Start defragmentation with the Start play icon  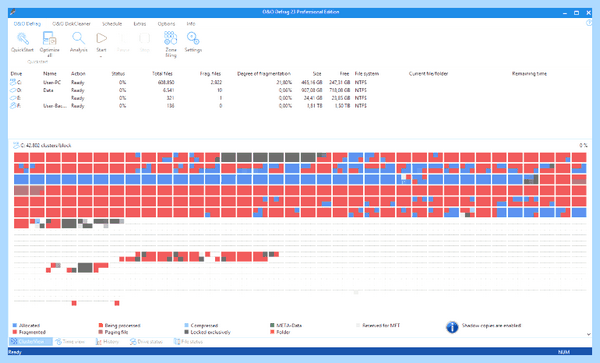101,38
